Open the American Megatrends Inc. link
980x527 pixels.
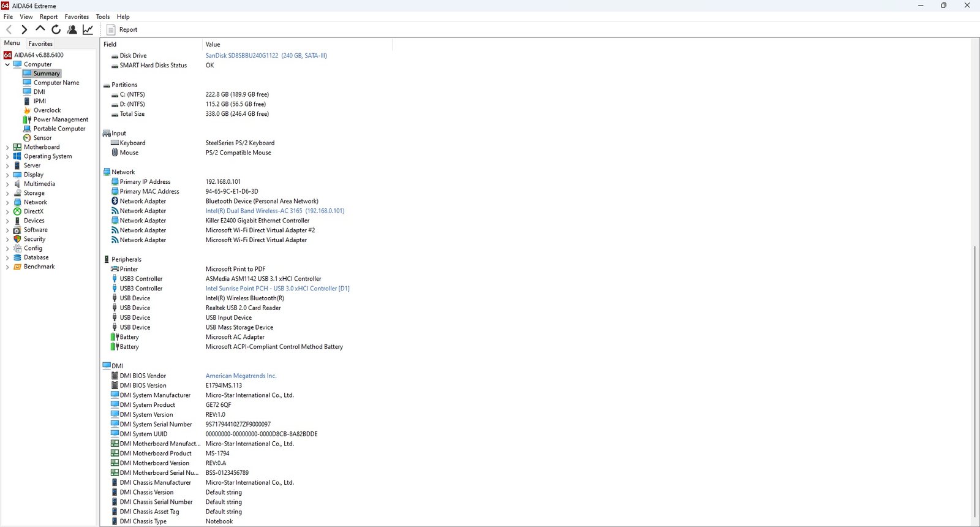(241, 376)
